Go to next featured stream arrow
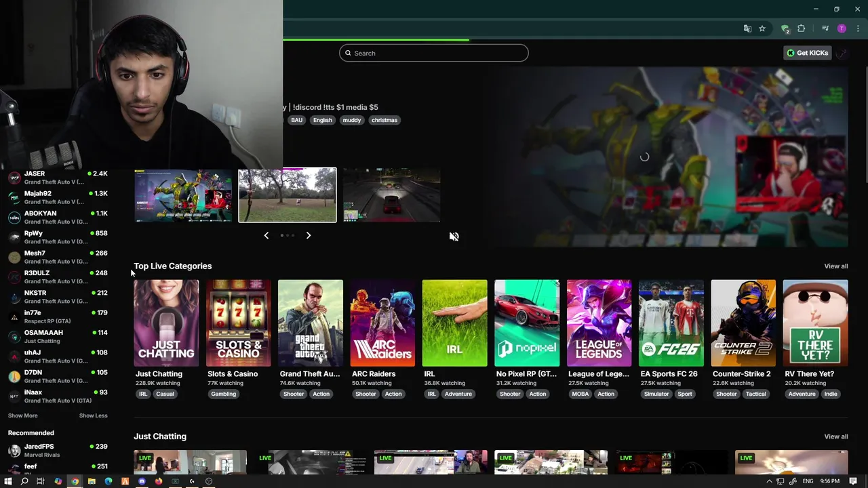 tap(309, 235)
